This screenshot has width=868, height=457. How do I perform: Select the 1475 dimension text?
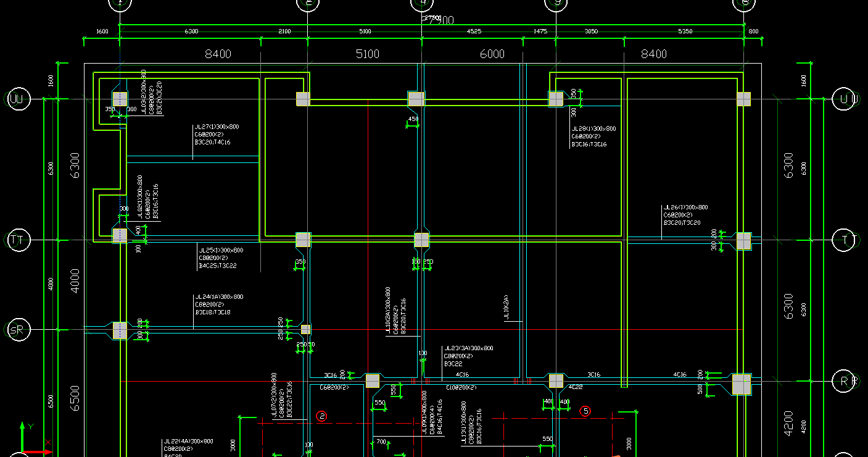pyautogui.click(x=540, y=31)
